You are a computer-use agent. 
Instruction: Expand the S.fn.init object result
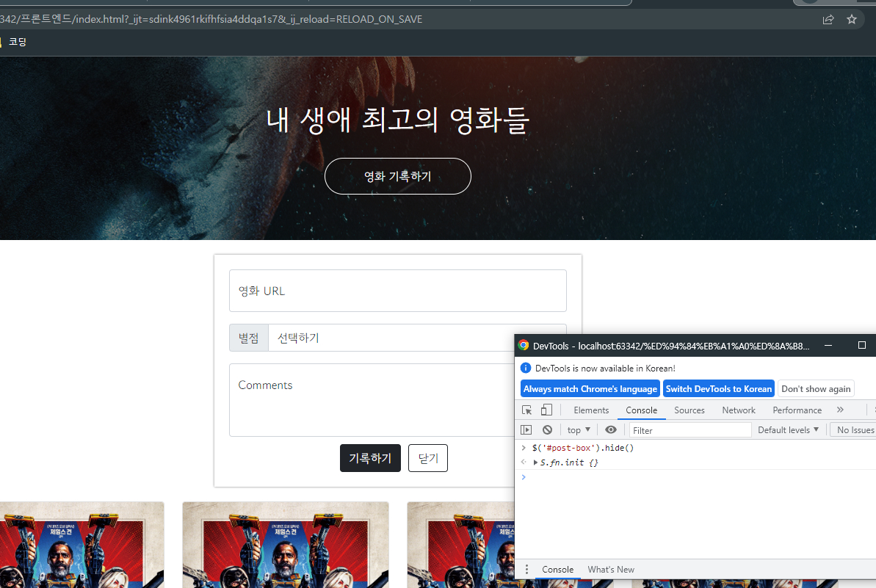click(536, 462)
